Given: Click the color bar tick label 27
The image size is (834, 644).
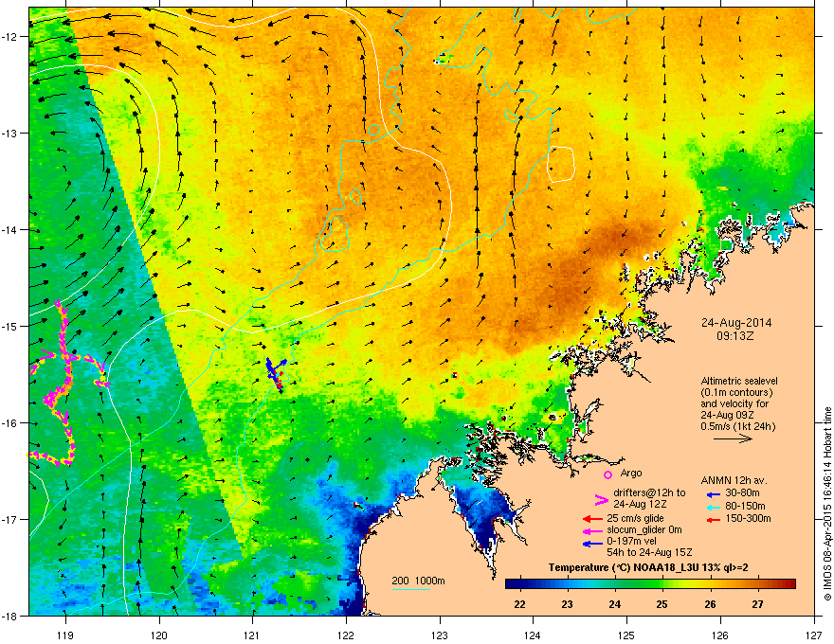Looking at the screenshot, I should tap(757, 604).
